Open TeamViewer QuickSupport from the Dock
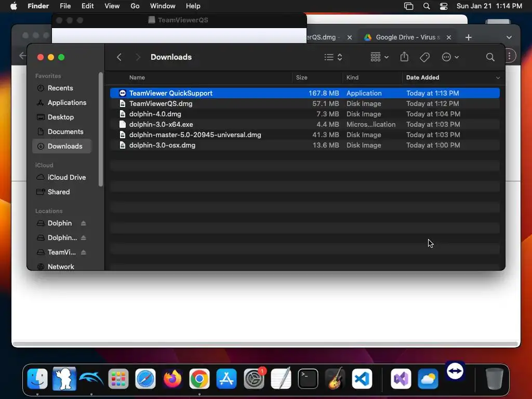 coord(455,371)
